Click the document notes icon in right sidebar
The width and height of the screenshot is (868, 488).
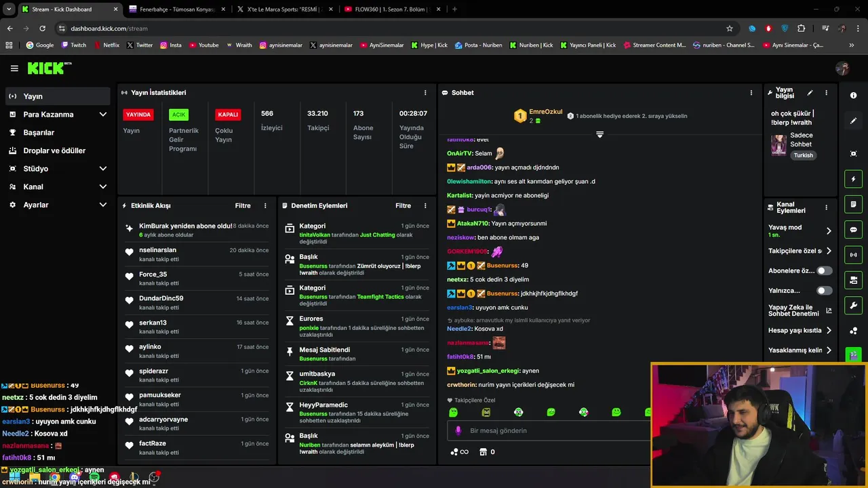[853, 204]
